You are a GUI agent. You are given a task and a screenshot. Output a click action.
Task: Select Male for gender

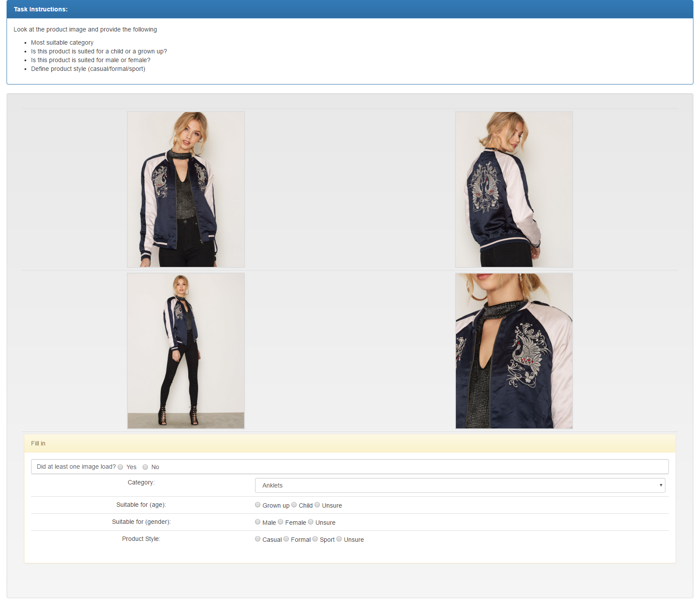click(x=258, y=522)
